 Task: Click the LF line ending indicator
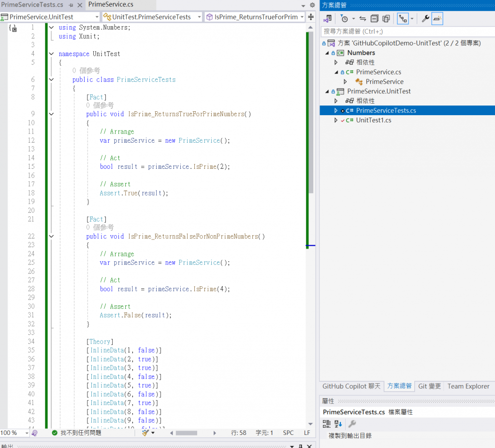[x=307, y=433]
